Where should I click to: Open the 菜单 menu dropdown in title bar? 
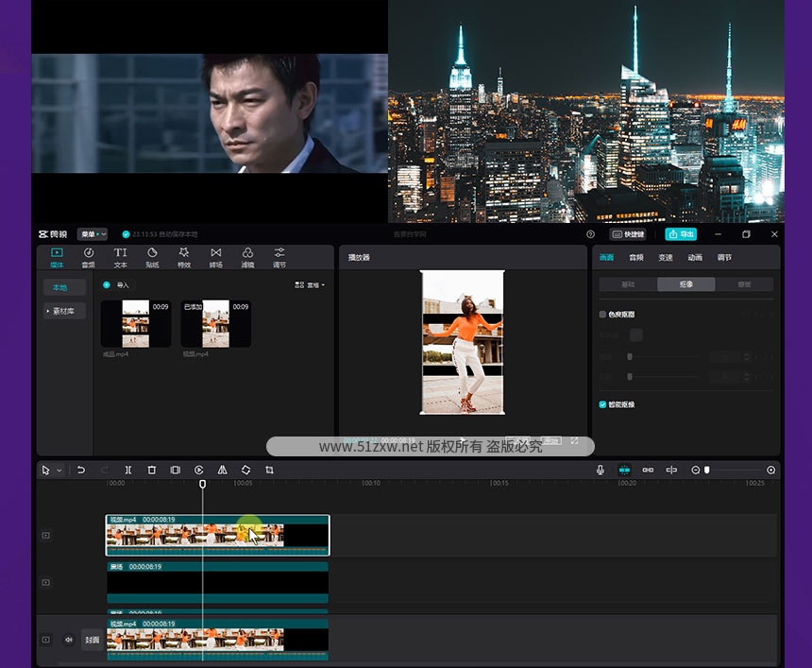[x=93, y=233]
